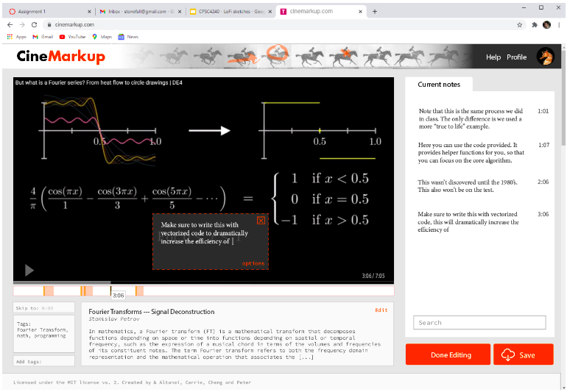
Task: Open the Gmail bookmark
Action: click(x=43, y=37)
